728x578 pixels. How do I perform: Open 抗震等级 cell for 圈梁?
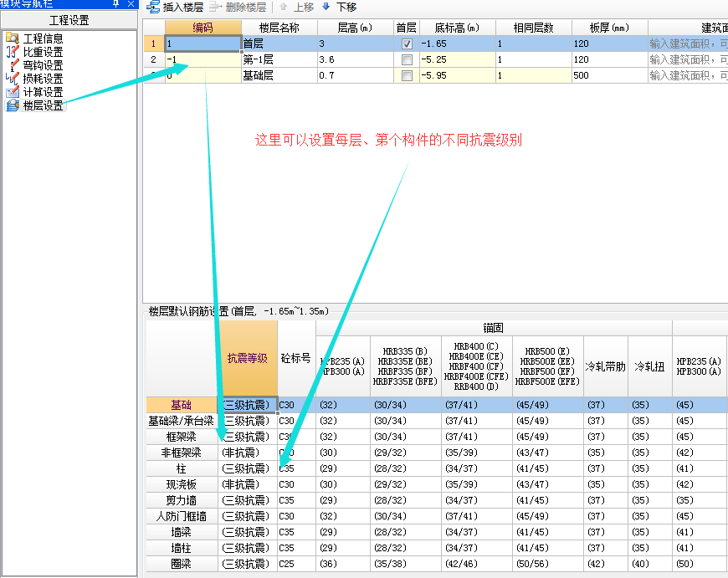[248, 564]
